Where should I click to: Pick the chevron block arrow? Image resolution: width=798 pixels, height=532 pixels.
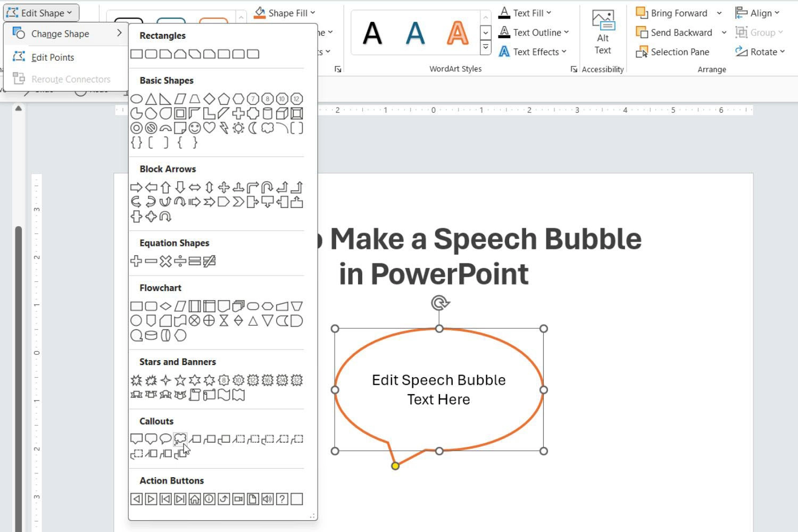(238, 202)
